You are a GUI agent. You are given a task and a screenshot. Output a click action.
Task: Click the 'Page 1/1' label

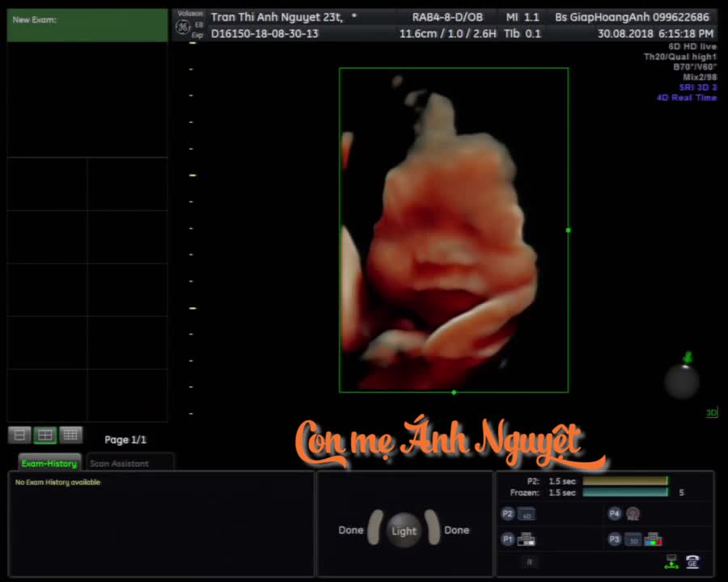[125, 440]
